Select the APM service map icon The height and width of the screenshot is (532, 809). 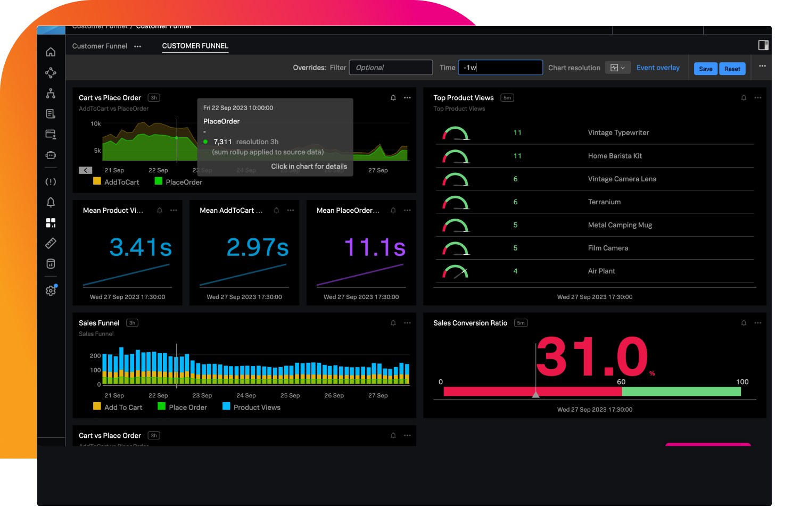[x=51, y=72]
